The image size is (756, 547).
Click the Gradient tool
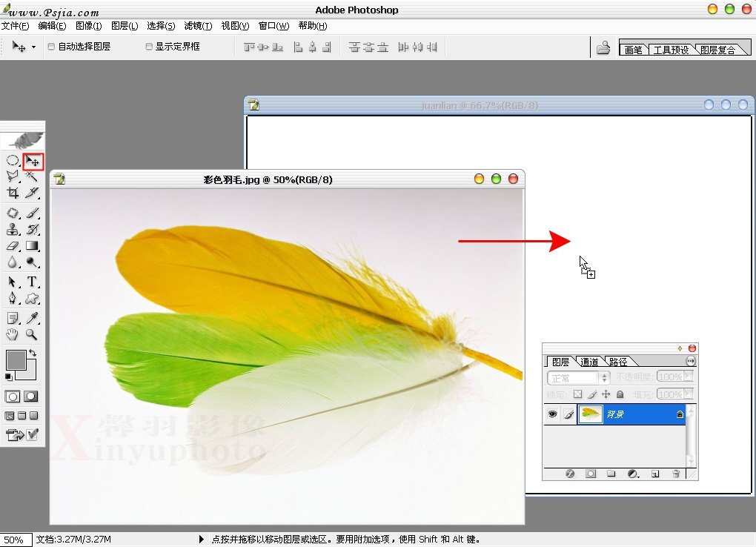tap(33, 245)
